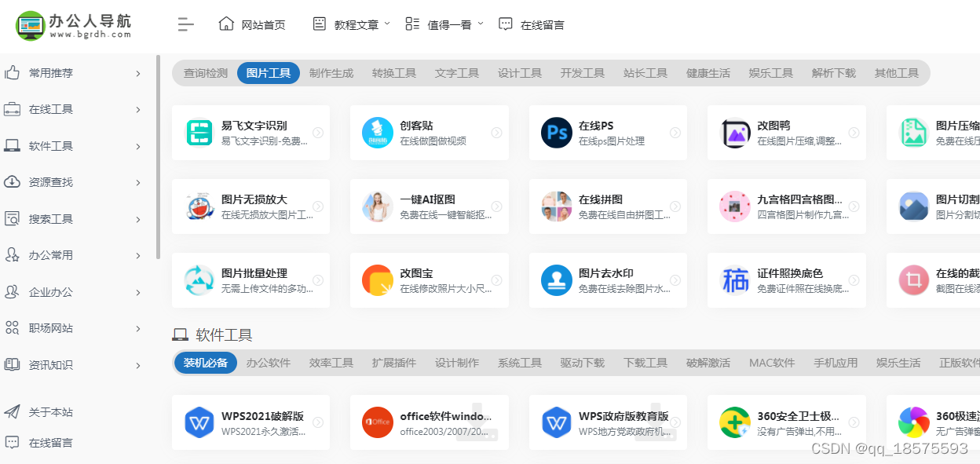The width and height of the screenshot is (980, 464).
Task: Click the 创客贴 app icon
Action: [x=378, y=133]
